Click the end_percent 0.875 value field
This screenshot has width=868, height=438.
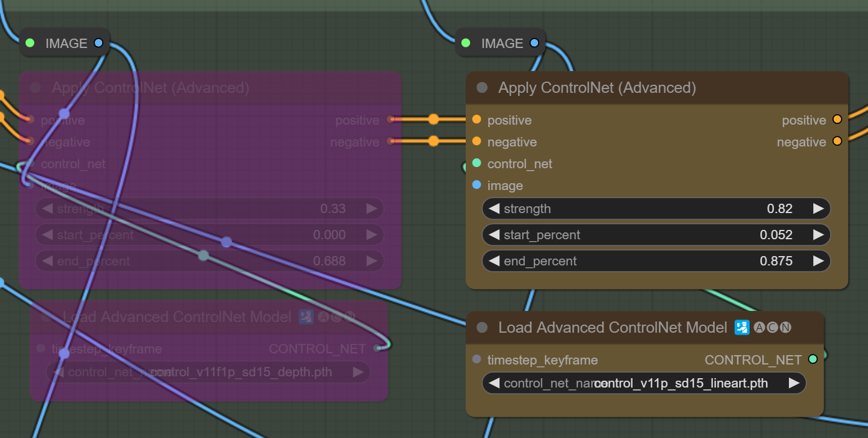[656, 261]
